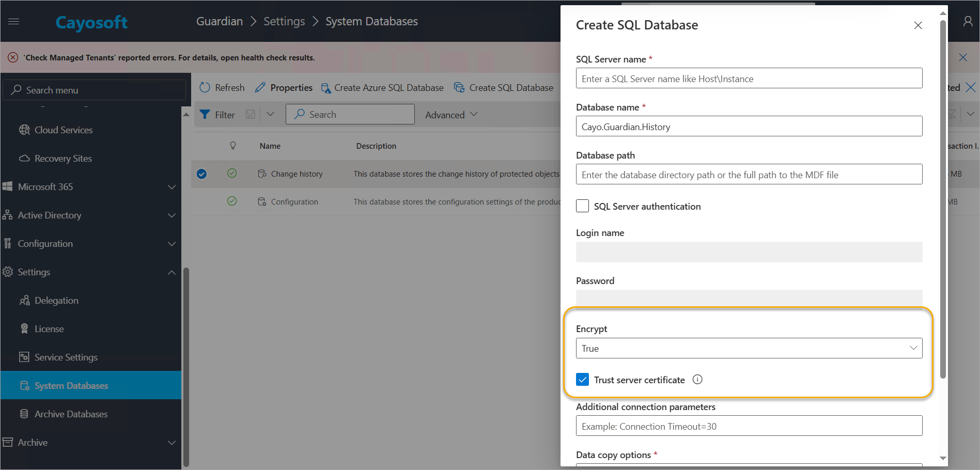Screen dimensions: 980x470
Task: Click into the Database path field
Action: [x=749, y=175]
